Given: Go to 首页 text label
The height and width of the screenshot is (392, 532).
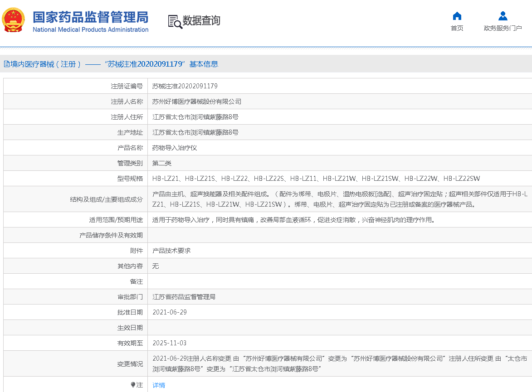Looking at the screenshot, I should (x=457, y=29).
